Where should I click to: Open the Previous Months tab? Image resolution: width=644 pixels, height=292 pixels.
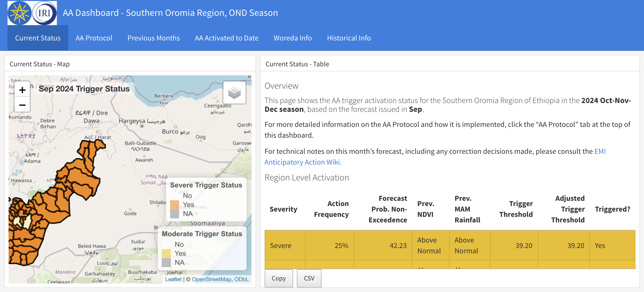pos(153,38)
